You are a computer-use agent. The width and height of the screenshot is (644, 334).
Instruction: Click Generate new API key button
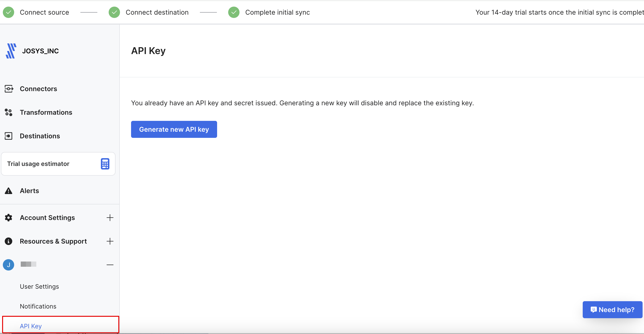(174, 129)
